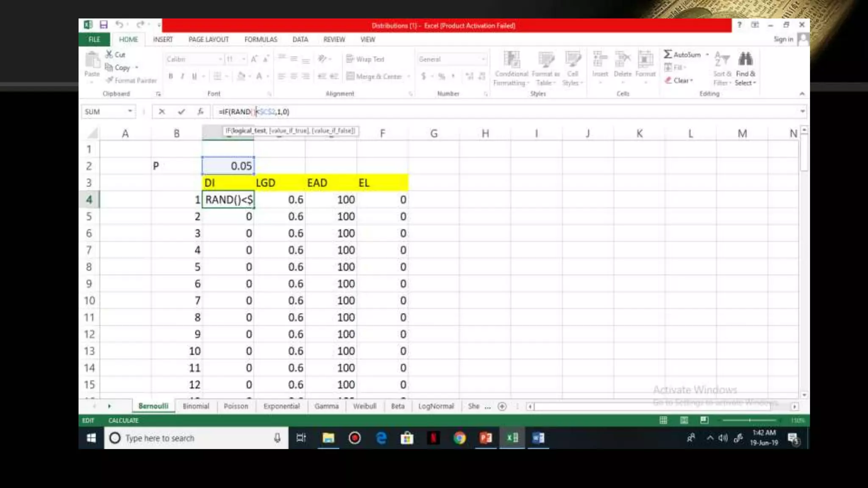Screen dimensions: 868x488
Task: Click the green FILE button
Action: [94, 39]
